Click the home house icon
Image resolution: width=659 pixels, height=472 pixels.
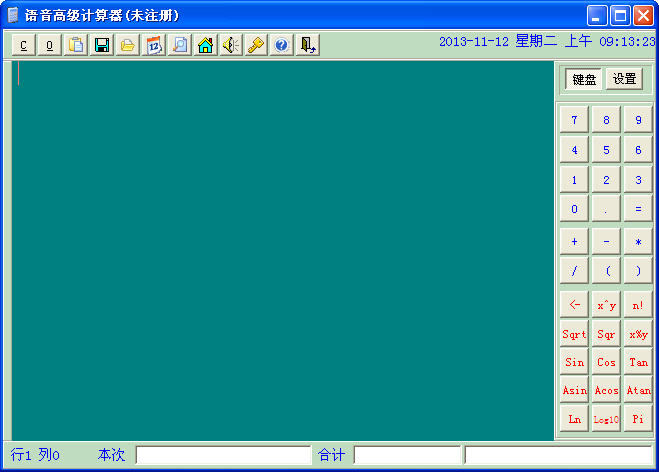[205, 45]
